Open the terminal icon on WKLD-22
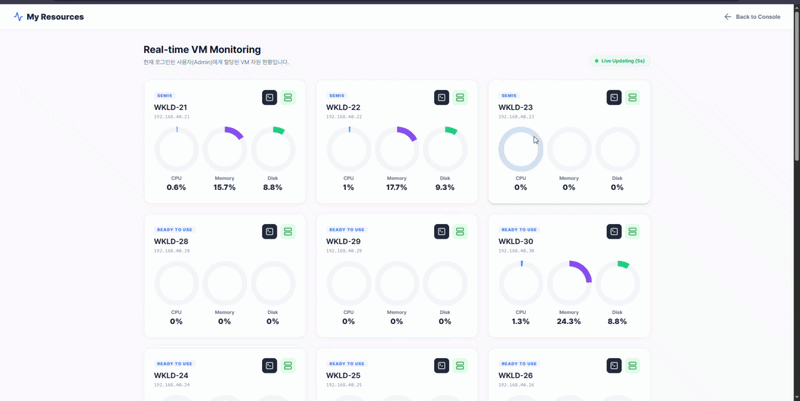This screenshot has height=401, width=800. (x=442, y=97)
